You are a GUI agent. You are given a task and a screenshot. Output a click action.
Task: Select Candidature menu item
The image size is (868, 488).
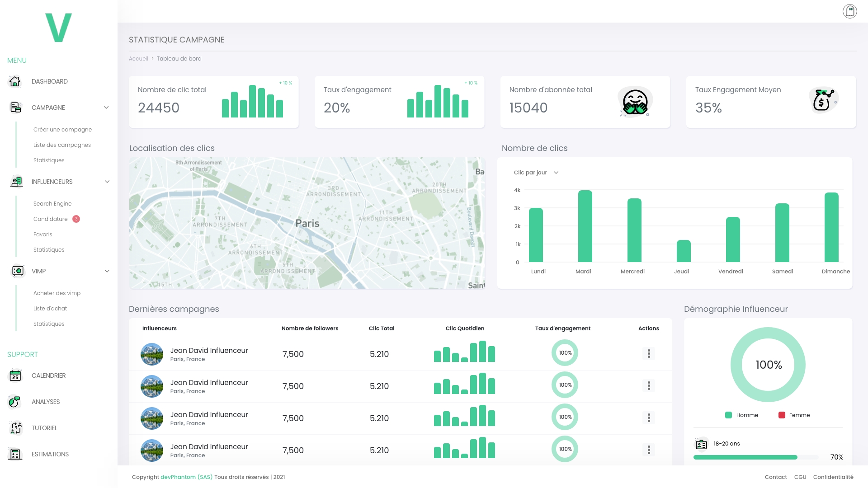tap(51, 219)
